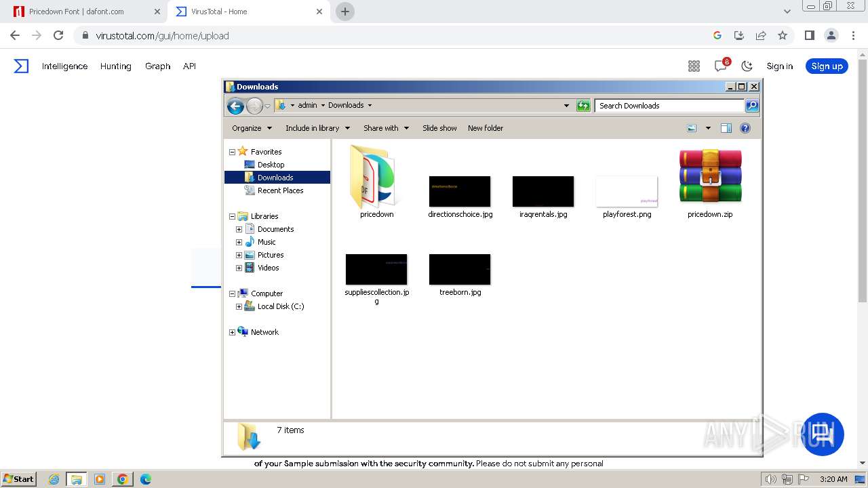868x488 pixels.
Task: Click the search magnifier icon in Explorer
Action: [x=751, y=106]
